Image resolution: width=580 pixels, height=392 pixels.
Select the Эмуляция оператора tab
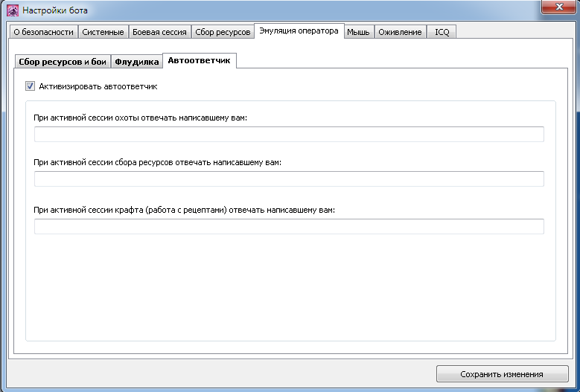click(299, 30)
